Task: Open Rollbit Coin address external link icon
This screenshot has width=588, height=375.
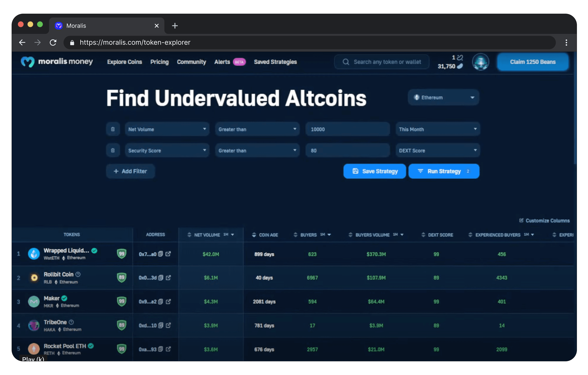Action: pos(168,278)
